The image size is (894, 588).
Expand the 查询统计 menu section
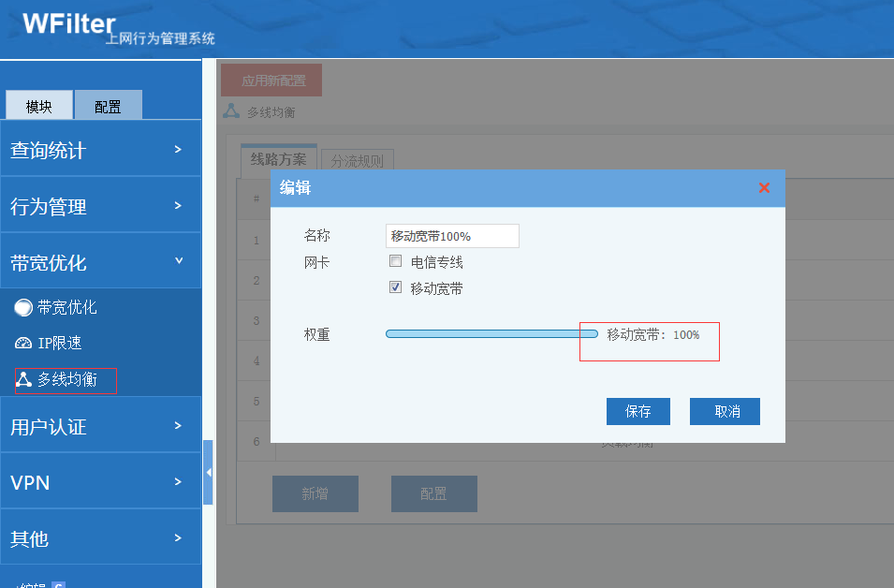pyautogui.click(x=100, y=150)
